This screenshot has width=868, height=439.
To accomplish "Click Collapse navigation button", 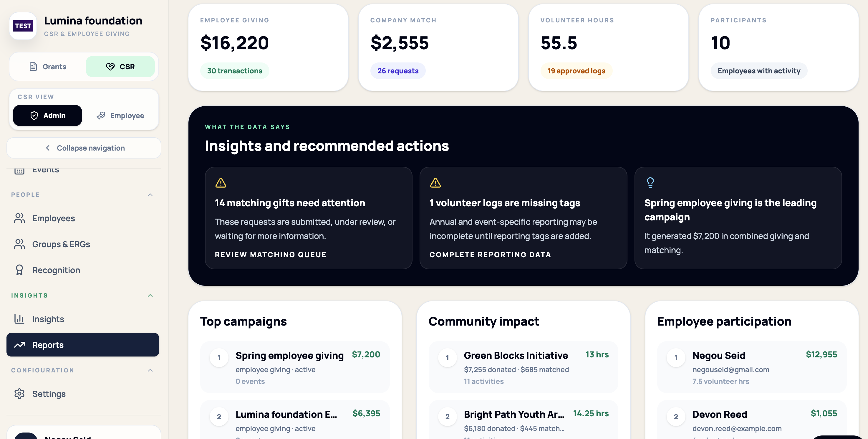I will pyautogui.click(x=84, y=148).
